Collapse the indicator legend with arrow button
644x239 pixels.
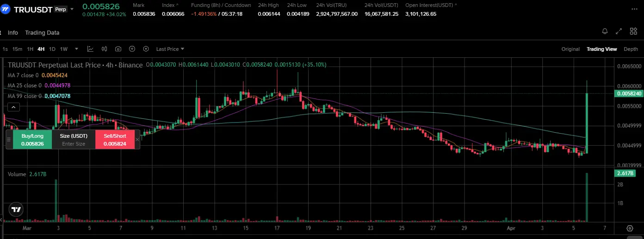coord(13,107)
